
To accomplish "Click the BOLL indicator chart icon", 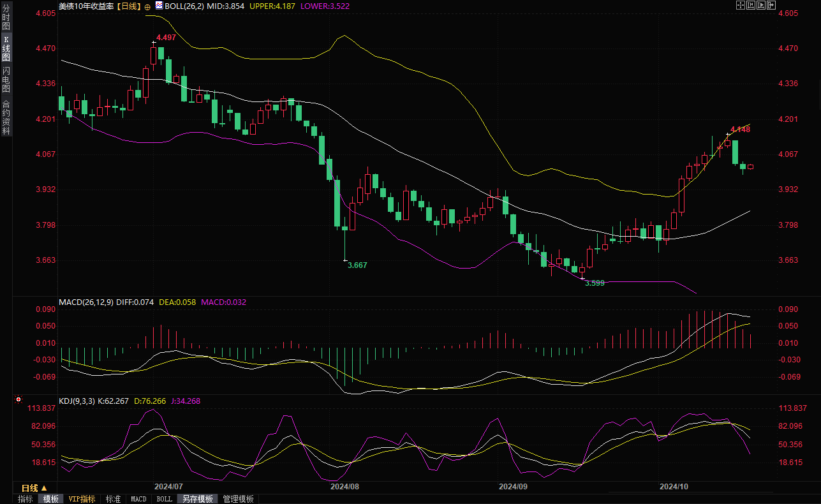I will coord(159,5).
